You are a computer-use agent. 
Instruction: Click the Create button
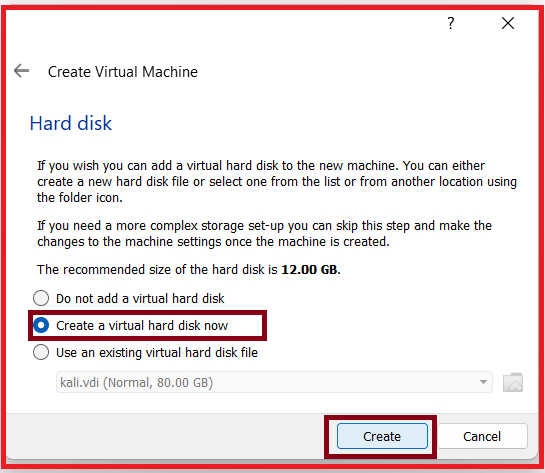click(x=382, y=436)
